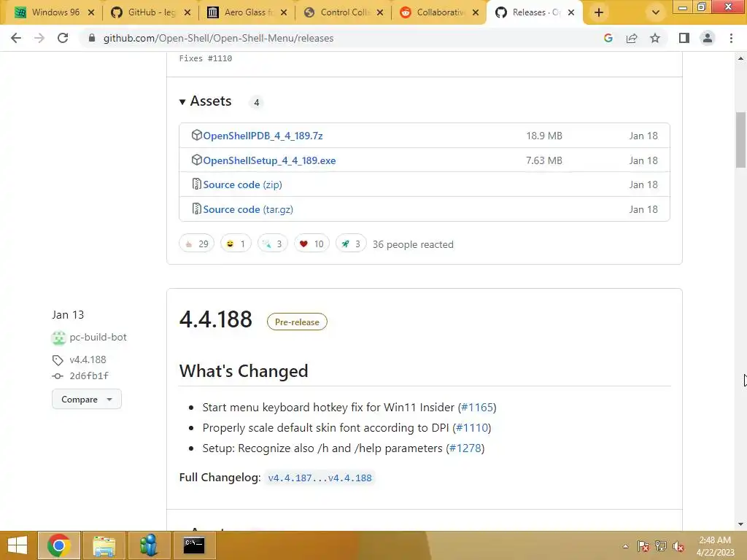Open the Chrome profile menu

708,38
